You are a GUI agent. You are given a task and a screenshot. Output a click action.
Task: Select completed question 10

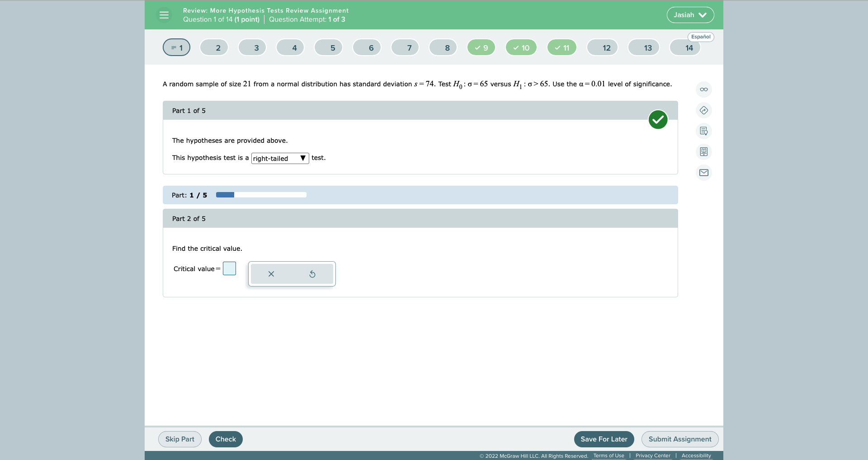(x=521, y=47)
